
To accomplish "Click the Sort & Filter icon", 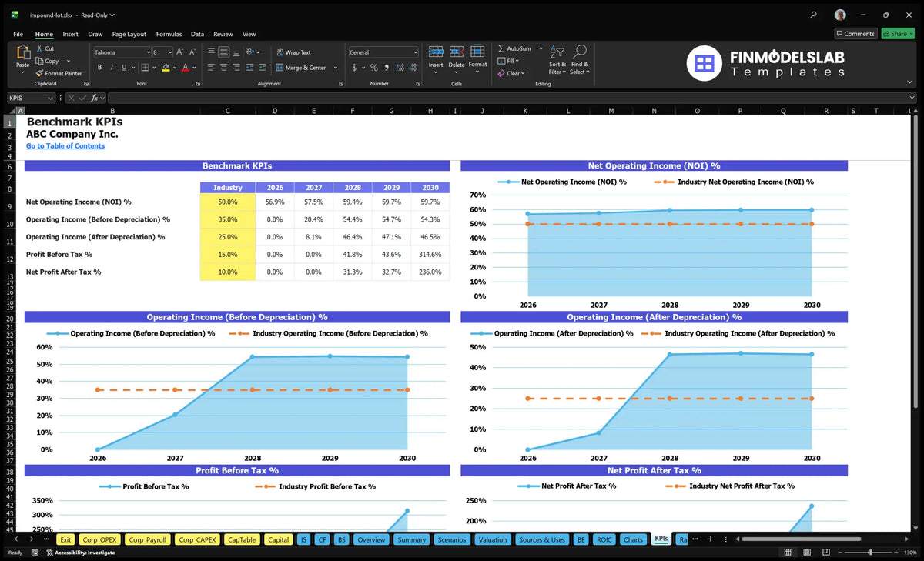I will (557, 52).
